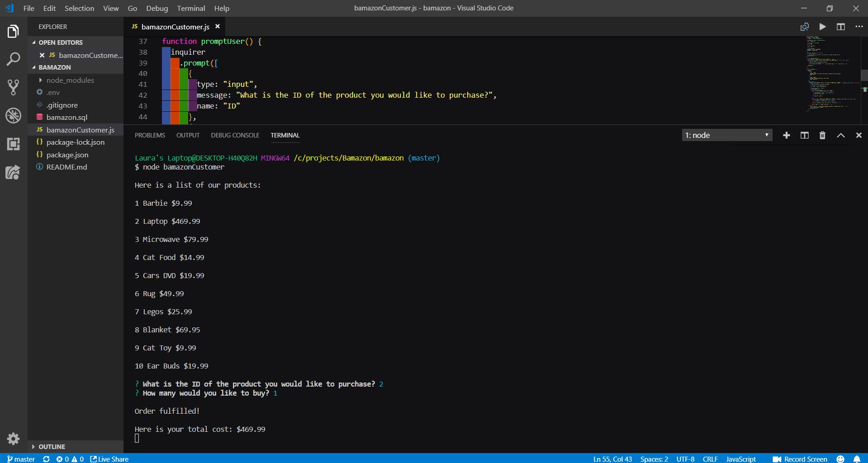The image size is (868, 463).
Task: Open the File menu
Action: coord(28,8)
